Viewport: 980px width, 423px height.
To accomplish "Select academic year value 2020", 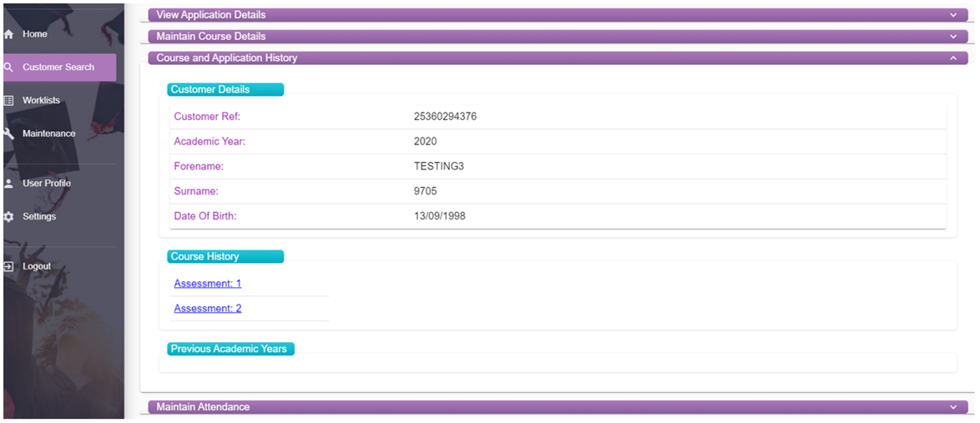I will tap(425, 142).
